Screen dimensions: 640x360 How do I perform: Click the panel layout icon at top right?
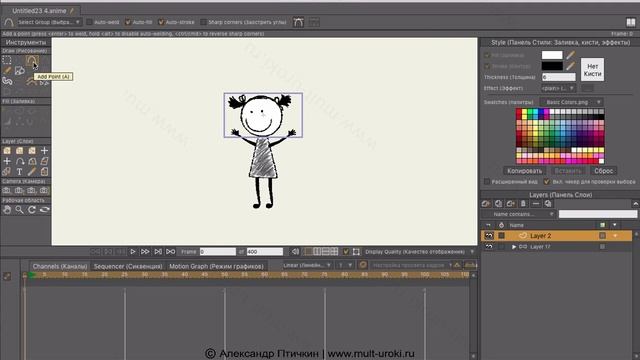click(631, 22)
